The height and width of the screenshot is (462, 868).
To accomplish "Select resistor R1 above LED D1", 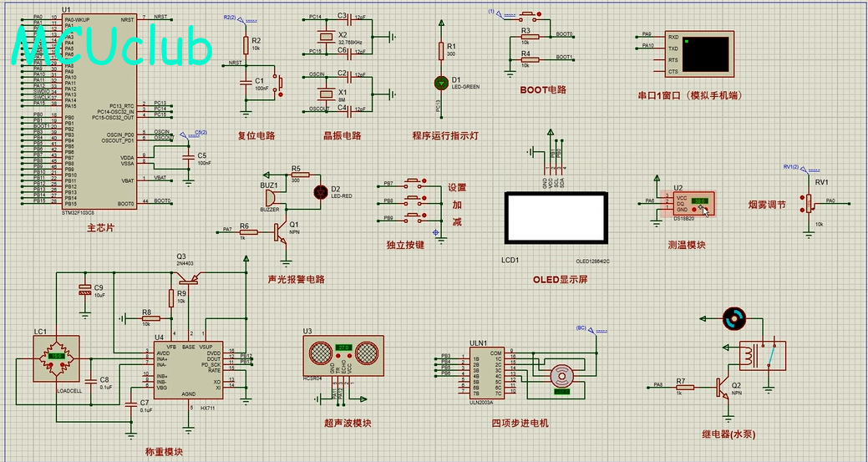I will [441, 51].
